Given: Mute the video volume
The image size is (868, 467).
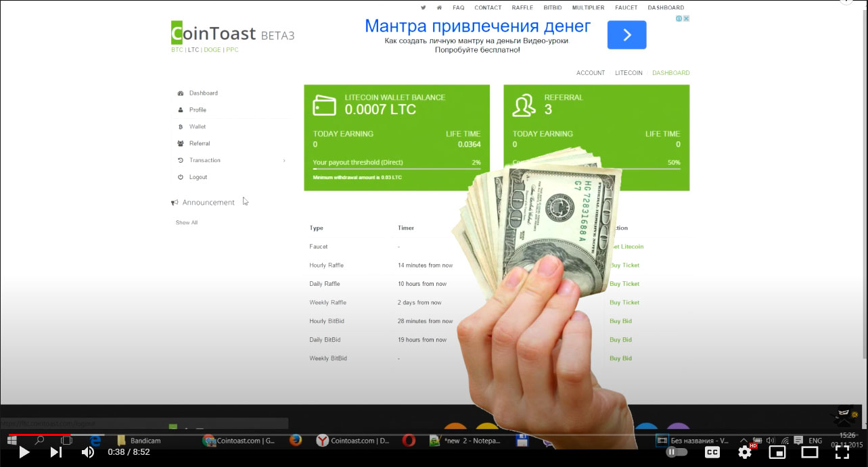Looking at the screenshot, I should [87, 452].
